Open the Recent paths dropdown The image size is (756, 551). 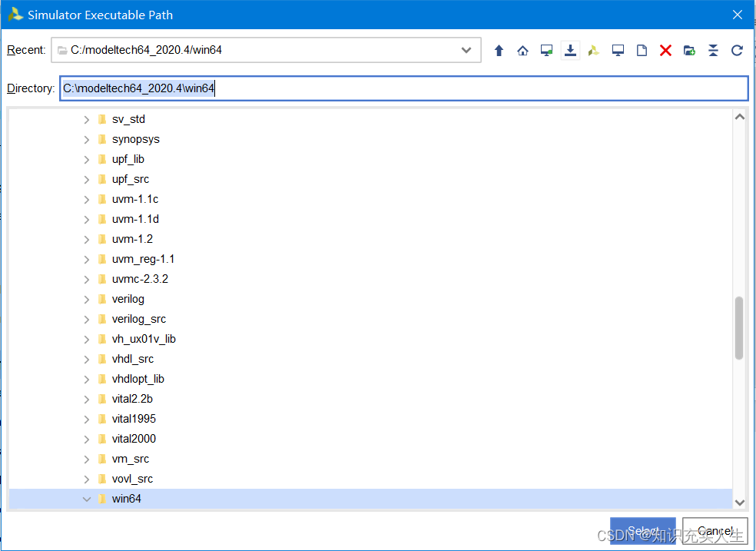466,50
